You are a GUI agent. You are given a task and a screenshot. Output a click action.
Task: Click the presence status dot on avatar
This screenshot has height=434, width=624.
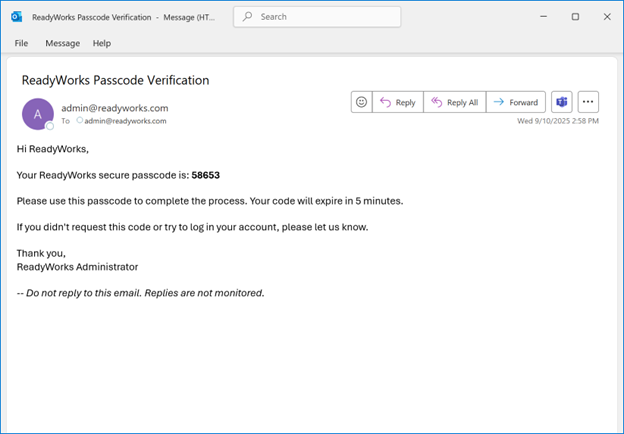point(49,126)
